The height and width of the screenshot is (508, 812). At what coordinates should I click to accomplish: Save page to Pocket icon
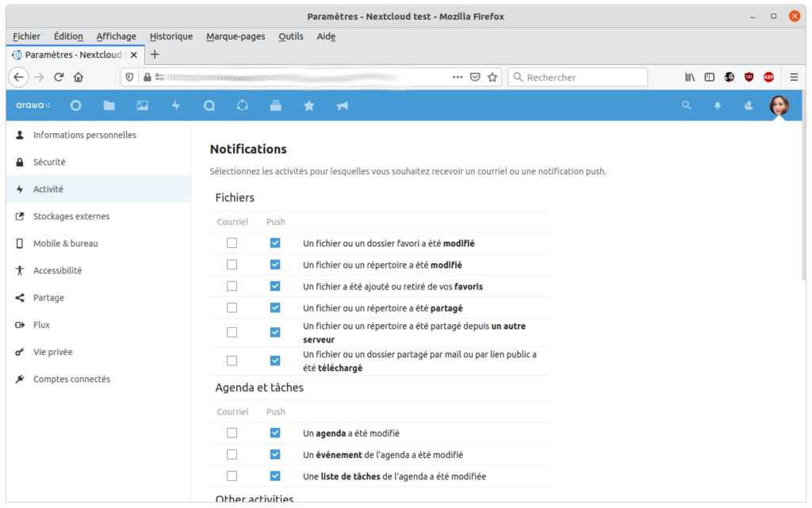(x=475, y=77)
